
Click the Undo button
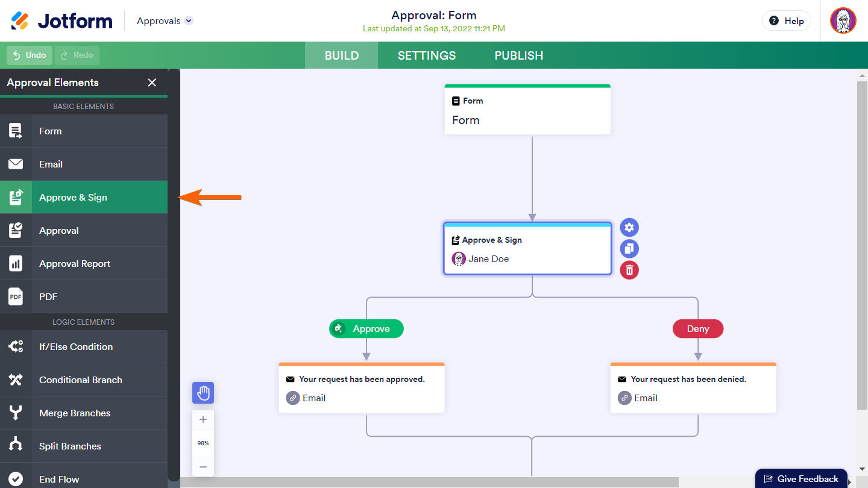coord(30,55)
